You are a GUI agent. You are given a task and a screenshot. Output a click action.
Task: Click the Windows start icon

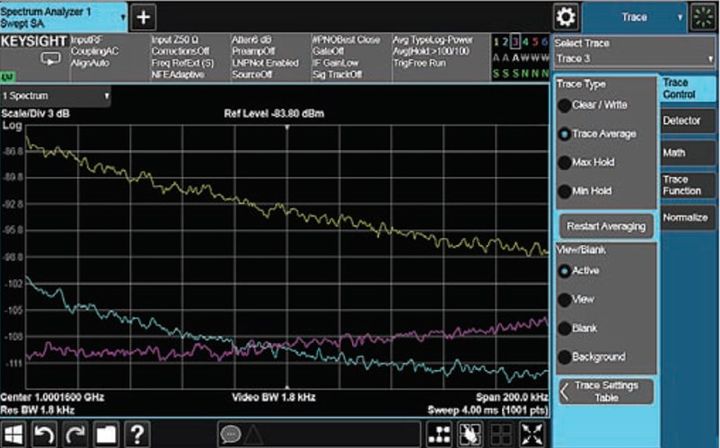pyautogui.click(x=13, y=434)
